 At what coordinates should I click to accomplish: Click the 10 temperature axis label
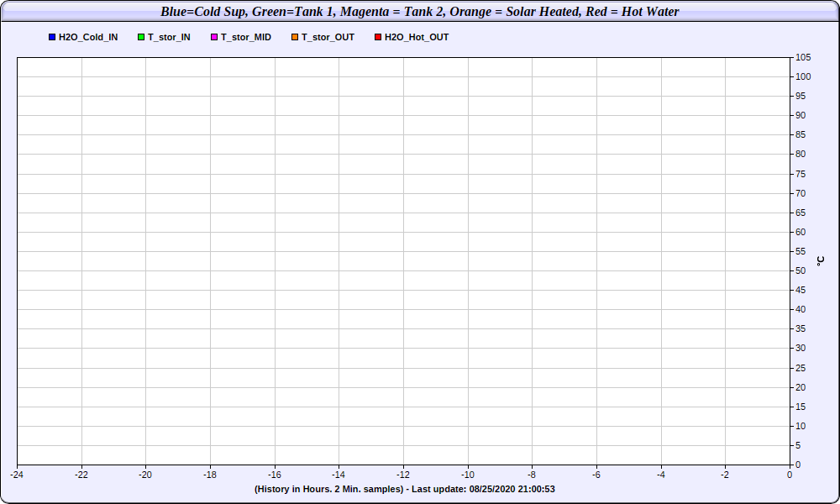tap(801, 426)
